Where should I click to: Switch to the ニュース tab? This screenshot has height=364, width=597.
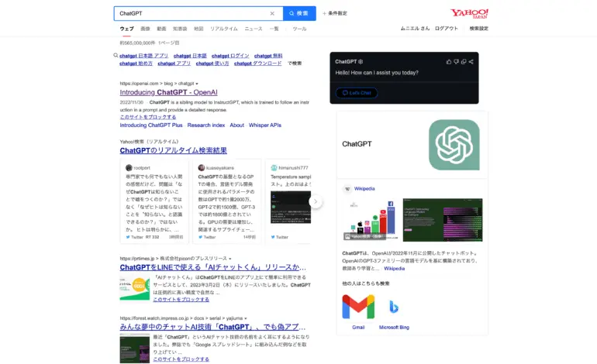pos(254,29)
